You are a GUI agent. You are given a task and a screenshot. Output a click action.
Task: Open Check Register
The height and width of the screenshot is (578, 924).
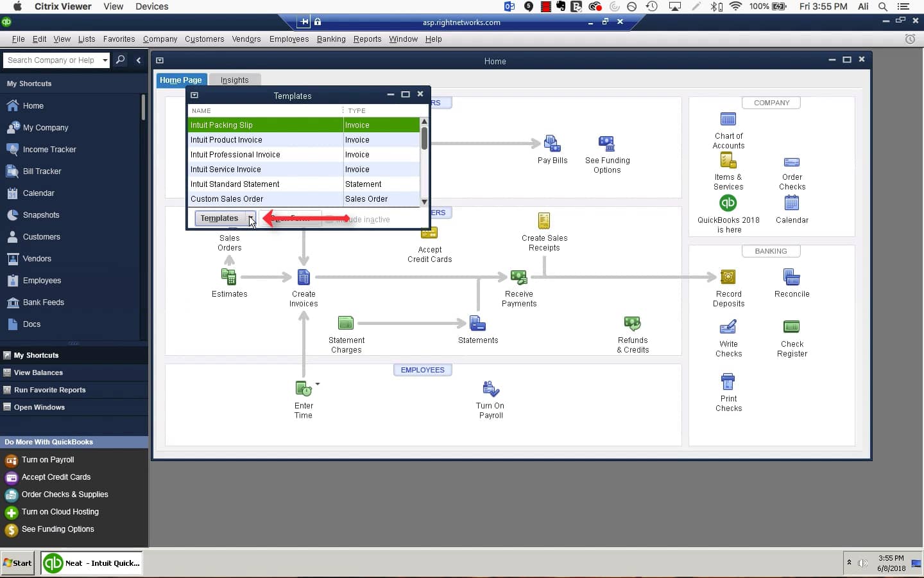[x=792, y=327]
